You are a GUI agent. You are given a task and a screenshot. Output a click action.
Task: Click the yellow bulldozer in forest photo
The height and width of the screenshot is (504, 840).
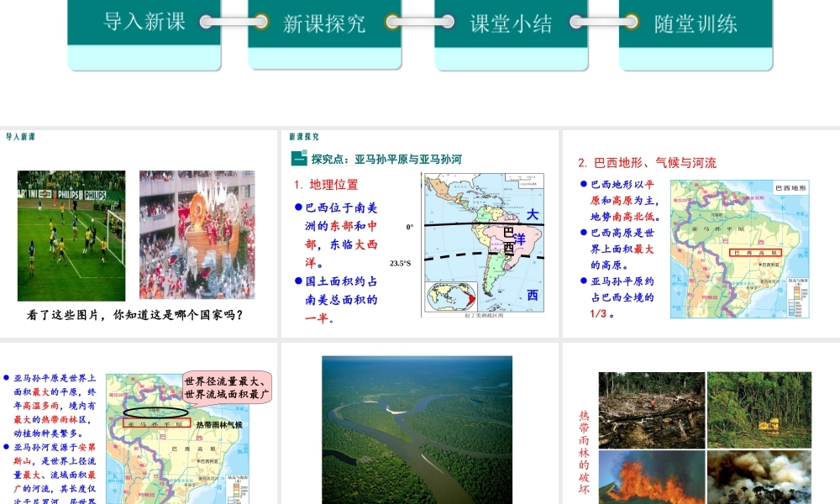759,410
